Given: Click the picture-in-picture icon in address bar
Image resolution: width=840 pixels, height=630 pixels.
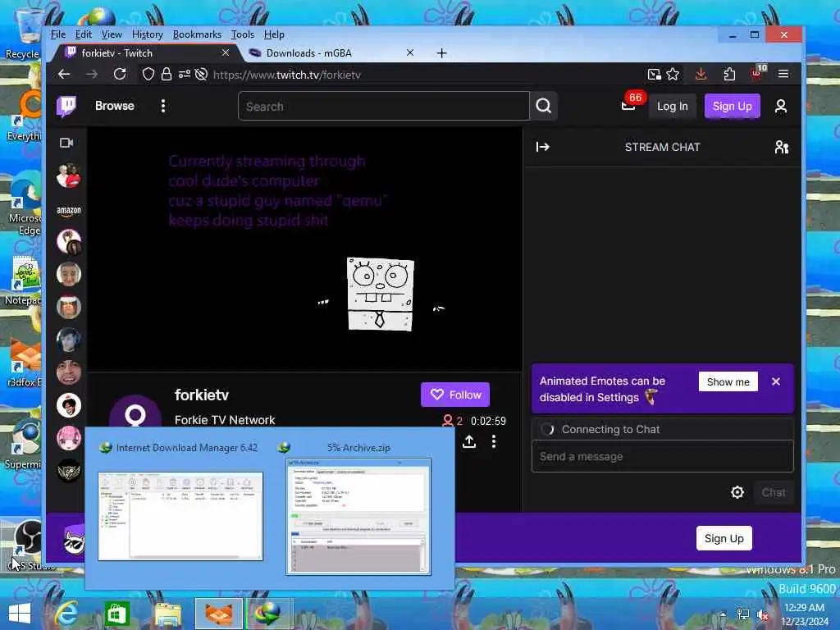Looking at the screenshot, I should click(654, 75).
